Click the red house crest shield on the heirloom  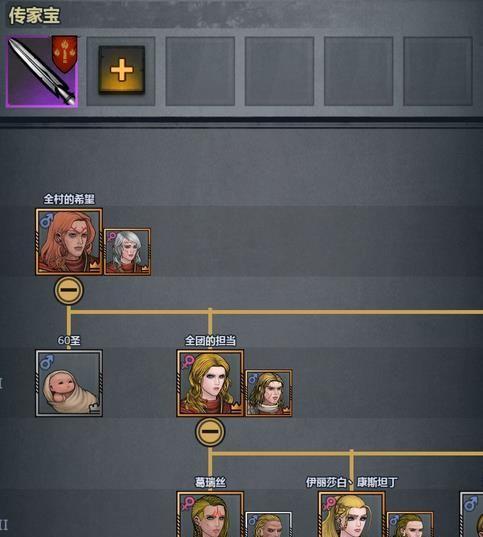(x=64, y=54)
